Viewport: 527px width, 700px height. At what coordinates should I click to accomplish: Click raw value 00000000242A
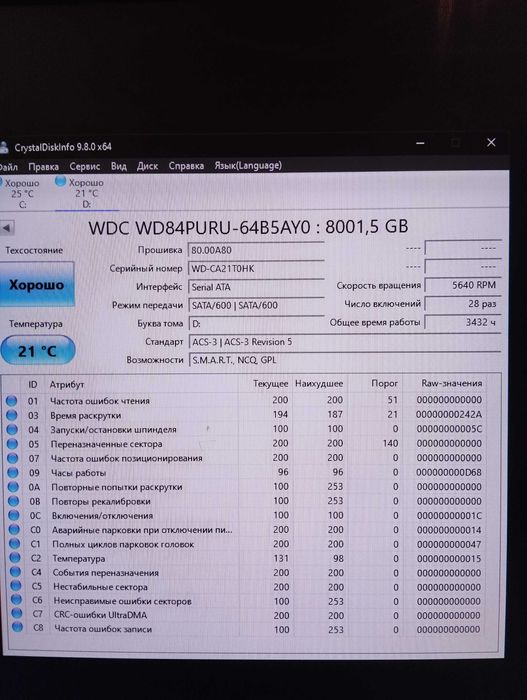click(449, 414)
